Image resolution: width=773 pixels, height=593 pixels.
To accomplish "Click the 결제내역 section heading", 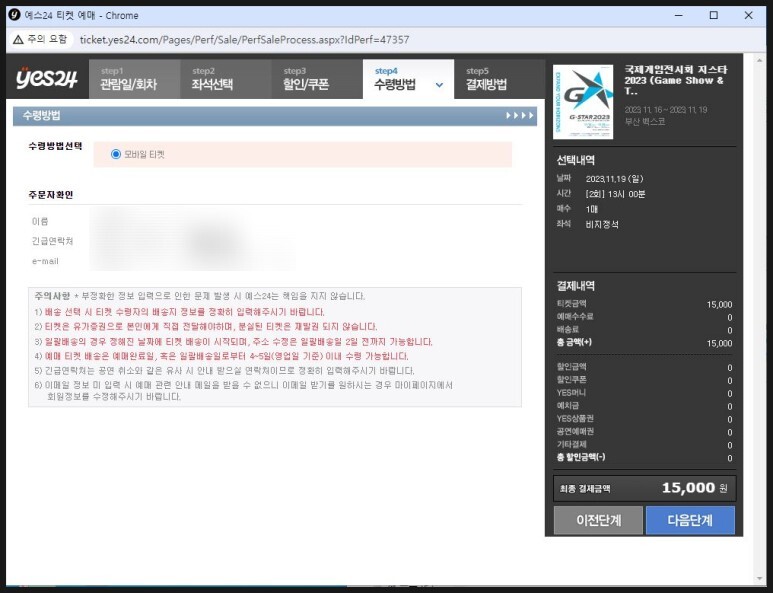I will pyautogui.click(x=575, y=286).
